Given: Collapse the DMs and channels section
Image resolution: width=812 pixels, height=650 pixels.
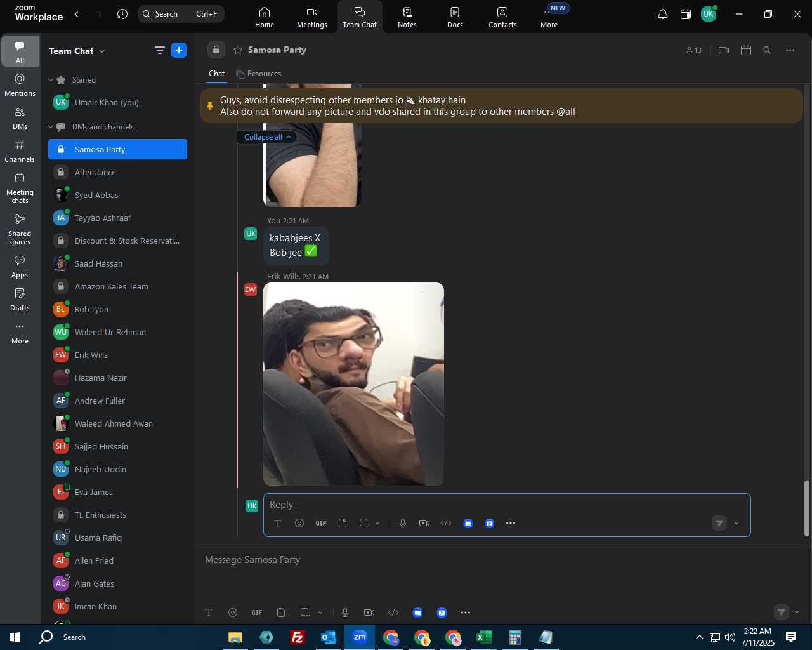Looking at the screenshot, I should click(x=51, y=127).
